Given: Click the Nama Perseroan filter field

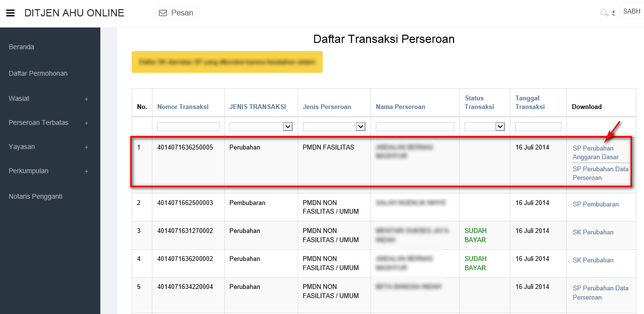Looking at the screenshot, I should pyautogui.click(x=415, y=126).
